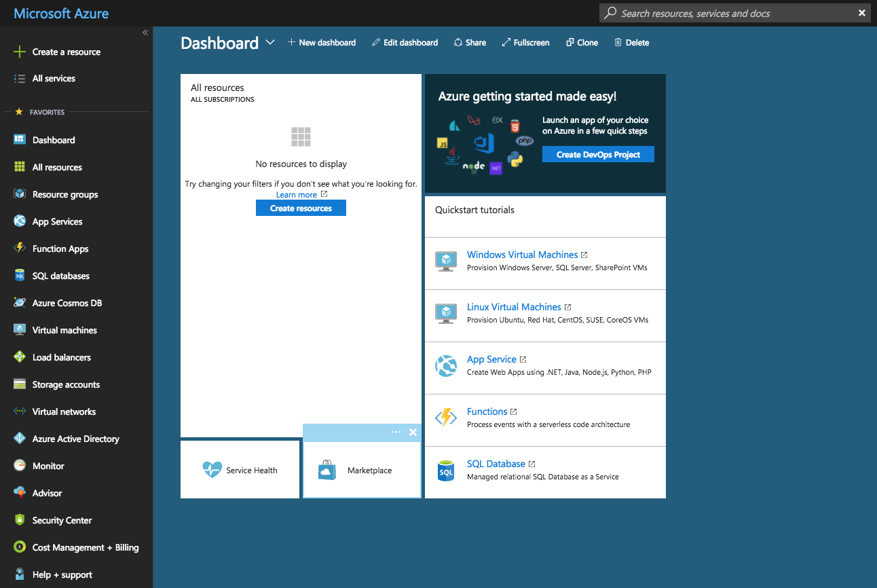Viewport: 877px width, 588px height.
Task: Open the Dashboard name dropdown
Action: pyautogui.click(x=270, y=42)
